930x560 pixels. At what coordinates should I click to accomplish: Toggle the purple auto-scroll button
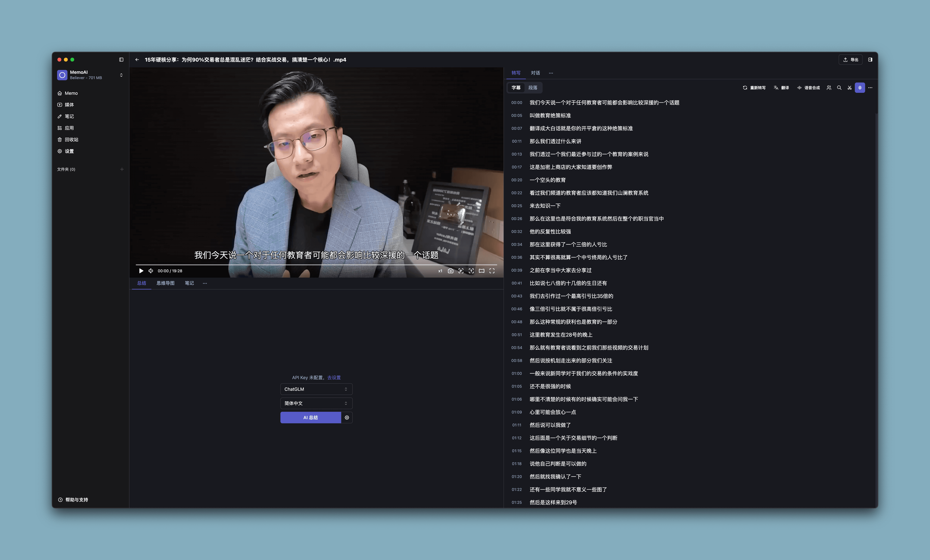point(860,88)
